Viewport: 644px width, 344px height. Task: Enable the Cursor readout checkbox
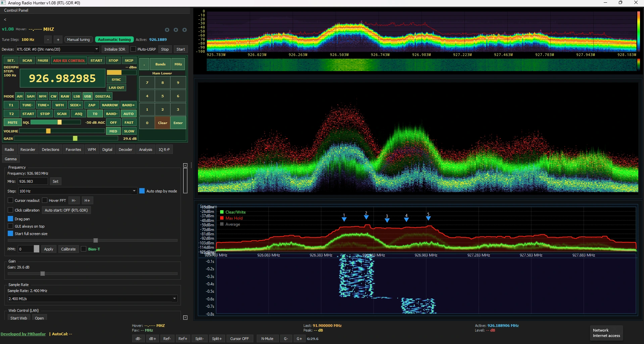tap(10, 200)
